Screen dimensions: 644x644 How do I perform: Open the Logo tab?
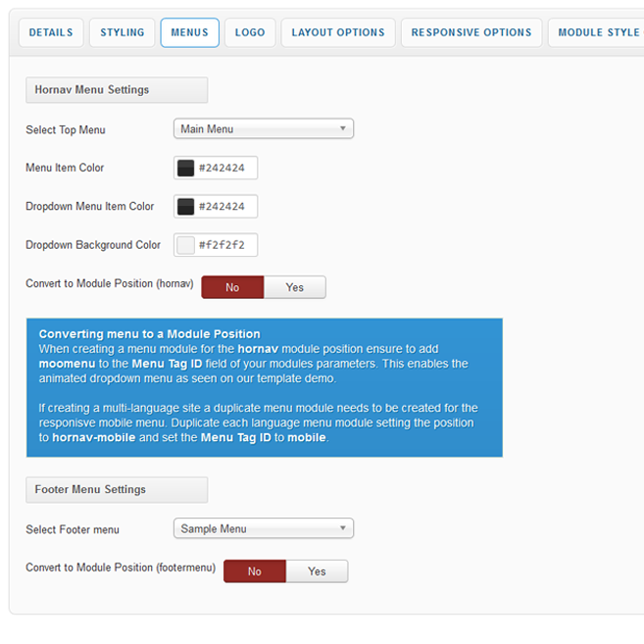[250, 32]
